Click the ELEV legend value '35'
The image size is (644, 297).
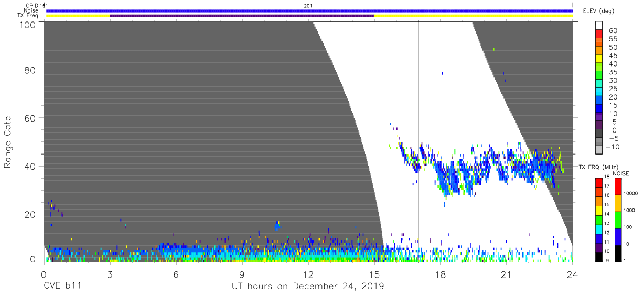coord(613,72)
